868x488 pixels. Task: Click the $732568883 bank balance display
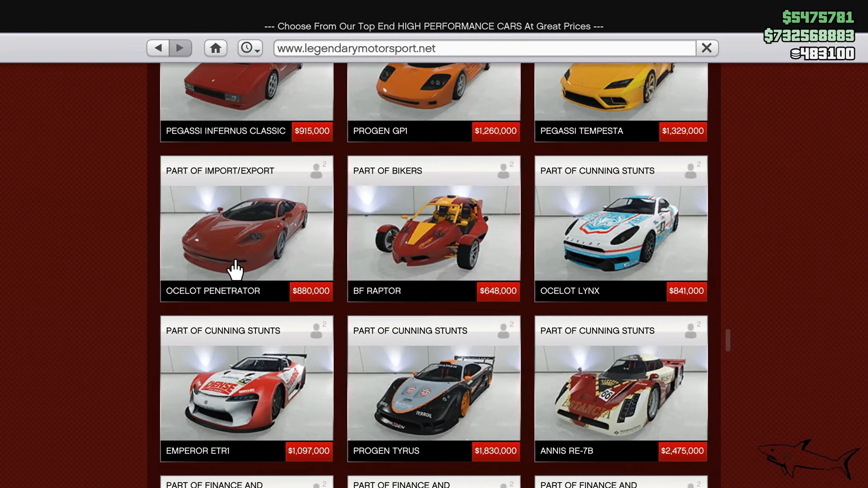click(809, 35)
